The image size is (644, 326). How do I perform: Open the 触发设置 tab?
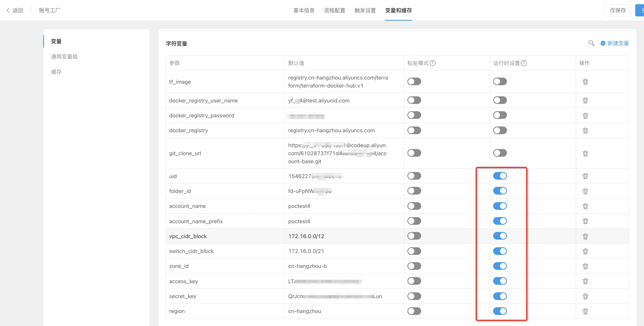coord(365,10)
